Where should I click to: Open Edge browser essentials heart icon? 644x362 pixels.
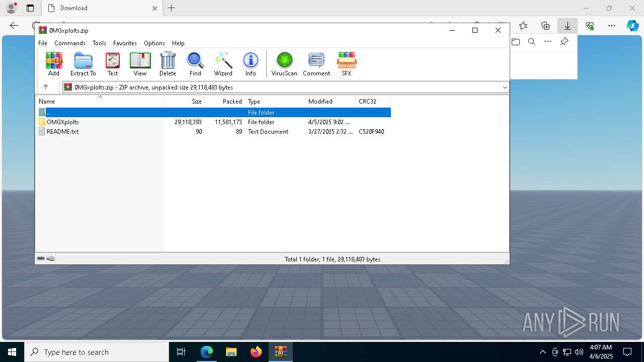[590, 26]
